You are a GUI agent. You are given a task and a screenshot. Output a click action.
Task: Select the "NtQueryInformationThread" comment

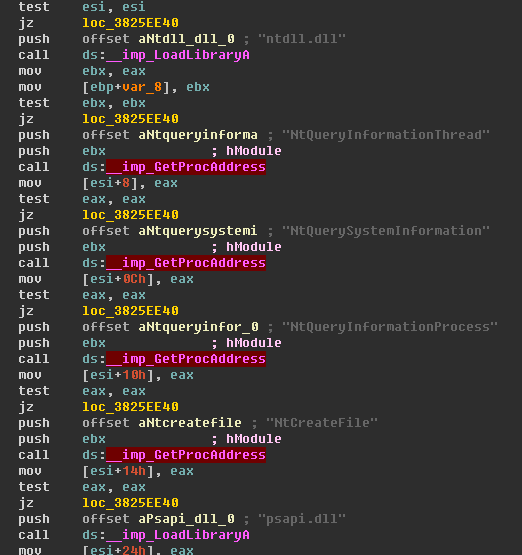tap(386, 135)
